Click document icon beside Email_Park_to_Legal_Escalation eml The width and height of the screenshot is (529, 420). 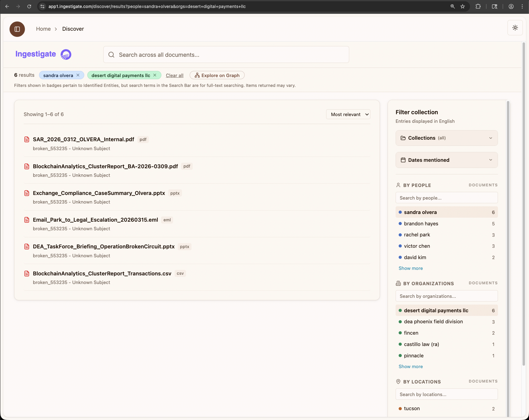27,220
